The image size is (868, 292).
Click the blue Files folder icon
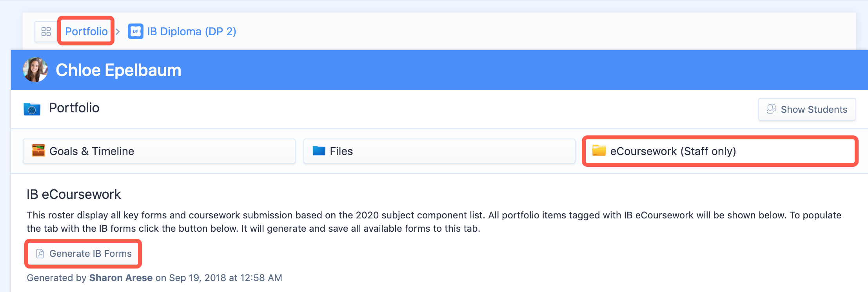tap(319, 151)
